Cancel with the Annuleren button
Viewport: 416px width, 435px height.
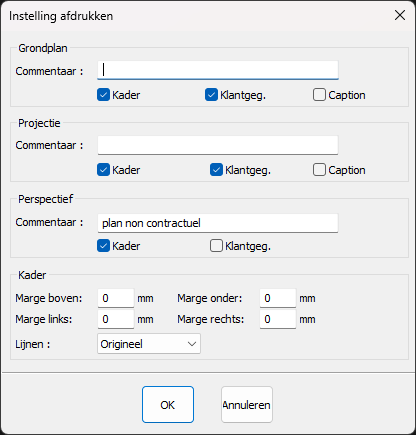tap(247, 405)
